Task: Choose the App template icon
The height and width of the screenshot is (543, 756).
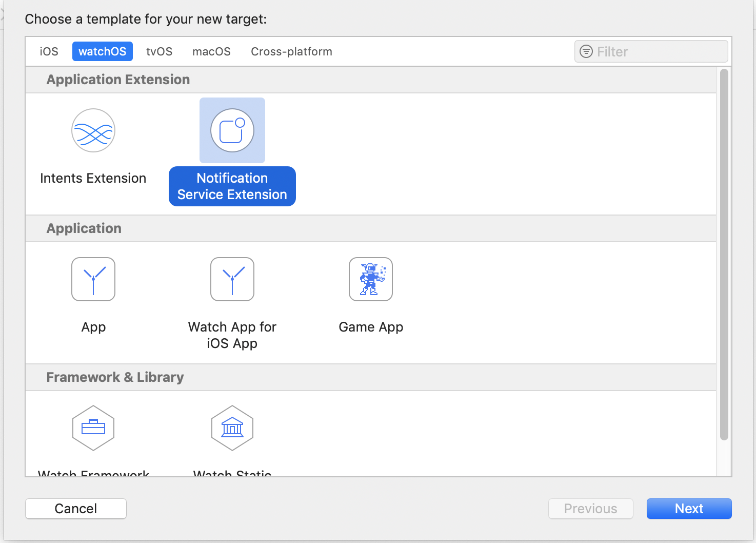Action: (93, 279)
